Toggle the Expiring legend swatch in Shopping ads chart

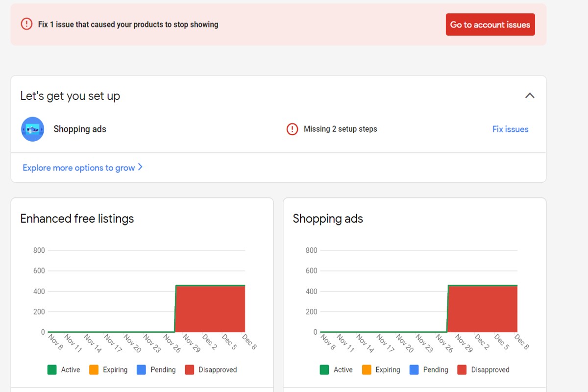pyautogui.click(x=366, y=370)
